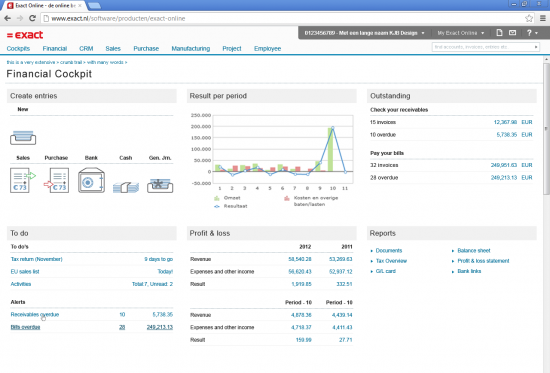This screenshot has width=550, height=373.
Task: Click the Exact logo
Action: tap(25, 35)
